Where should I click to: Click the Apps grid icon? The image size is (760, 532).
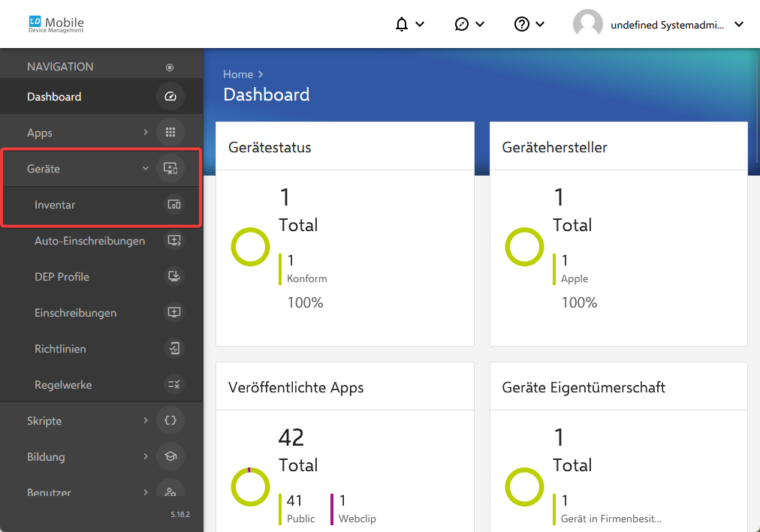coord(170,133)
